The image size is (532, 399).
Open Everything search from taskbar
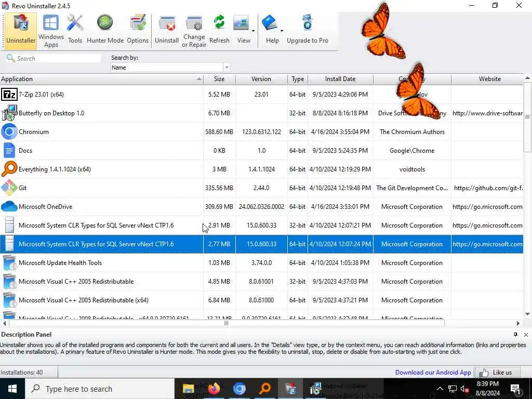tap(264, 389)
